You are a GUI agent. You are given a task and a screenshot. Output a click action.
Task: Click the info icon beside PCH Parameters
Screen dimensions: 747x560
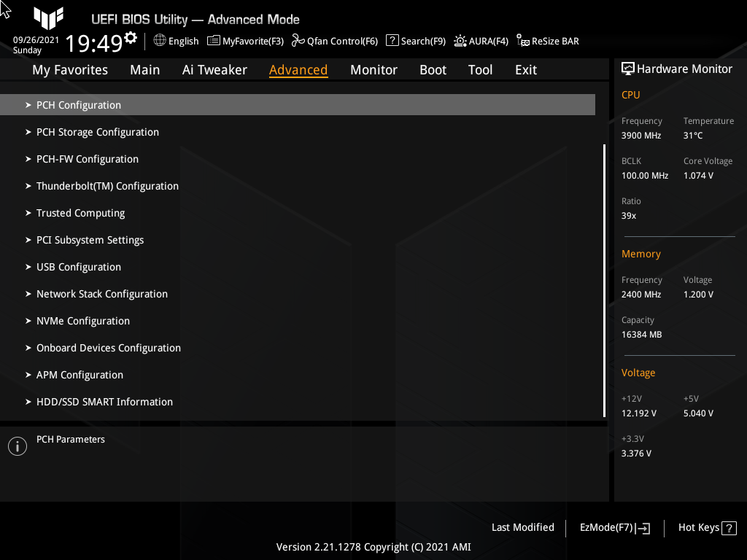(x=17, y=446)
